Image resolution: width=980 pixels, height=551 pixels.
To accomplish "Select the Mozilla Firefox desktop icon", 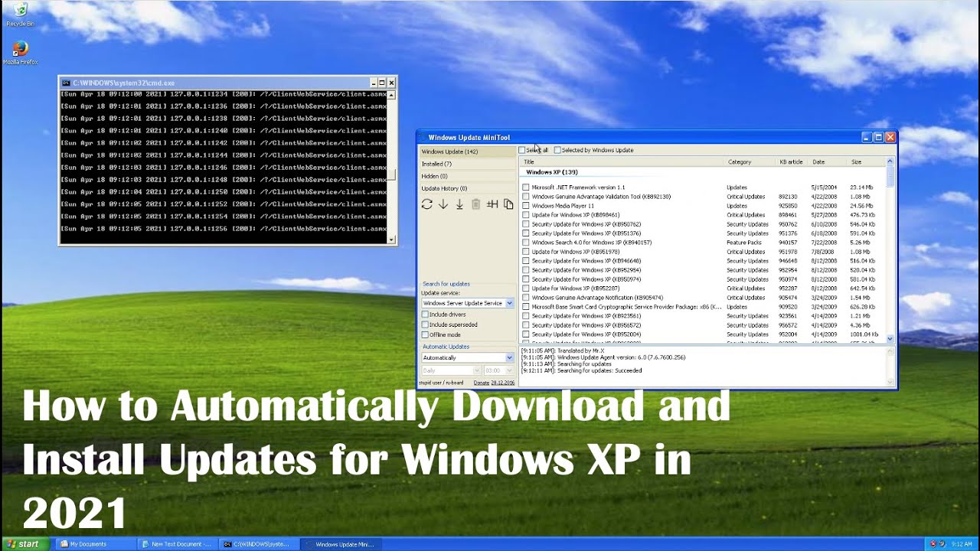I will point(21,53).
